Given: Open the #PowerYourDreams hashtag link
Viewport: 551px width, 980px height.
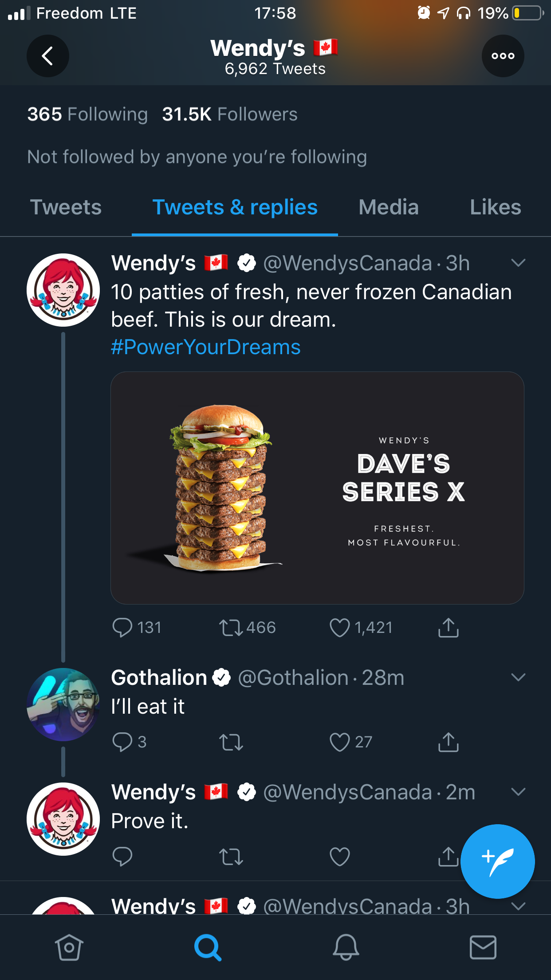Looking at the screenshot, I should pos(205,347).
